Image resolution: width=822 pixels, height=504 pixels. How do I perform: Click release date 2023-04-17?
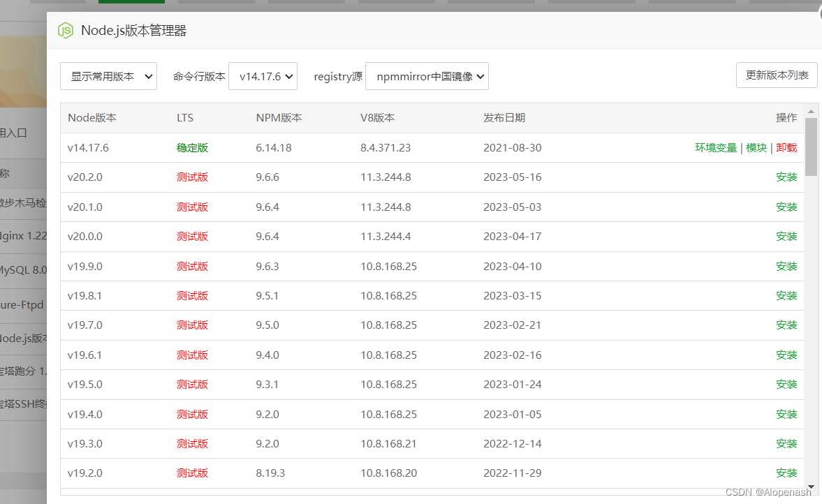(512, 236)
